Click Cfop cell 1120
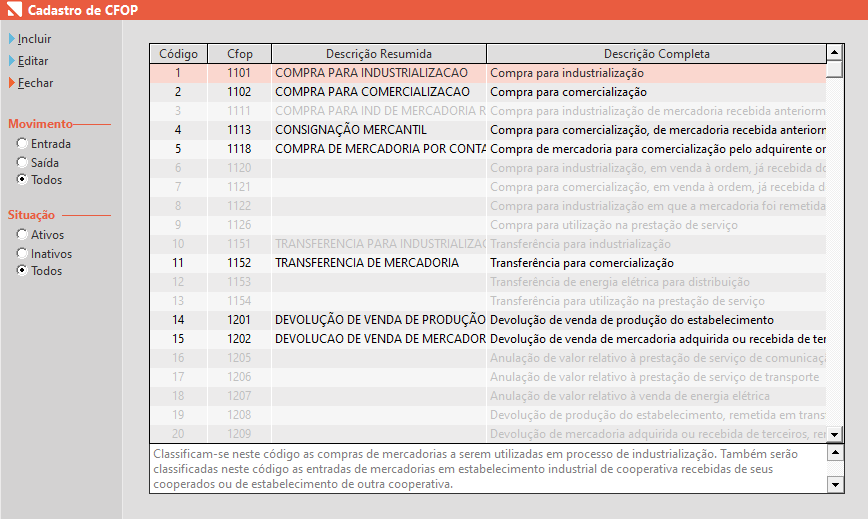The width and height of the screenshot is (868, 519). point(239,168)
